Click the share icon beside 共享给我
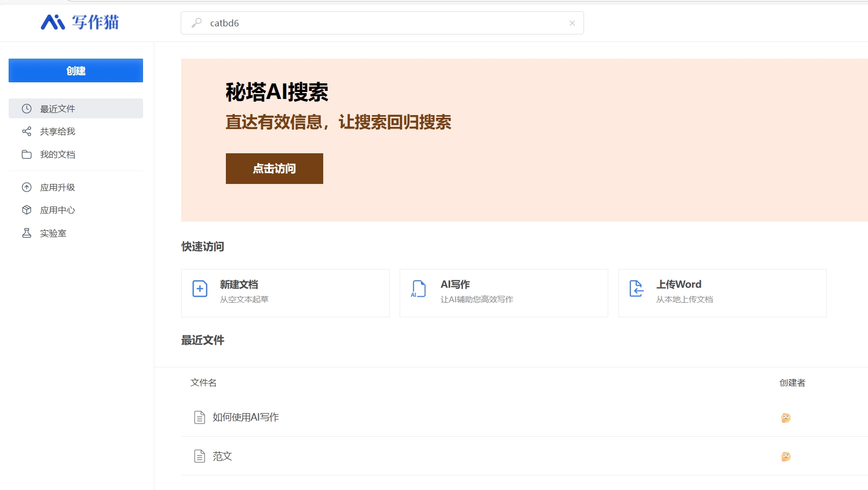 click(26, 131)
